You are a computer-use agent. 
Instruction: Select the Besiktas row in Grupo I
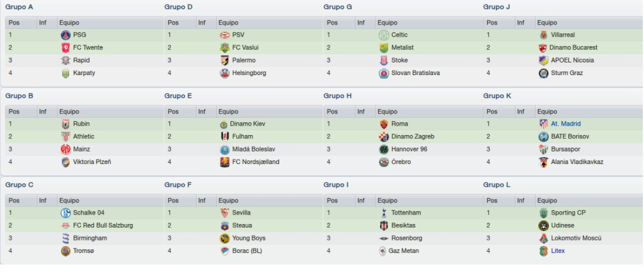tap(403, 225)
